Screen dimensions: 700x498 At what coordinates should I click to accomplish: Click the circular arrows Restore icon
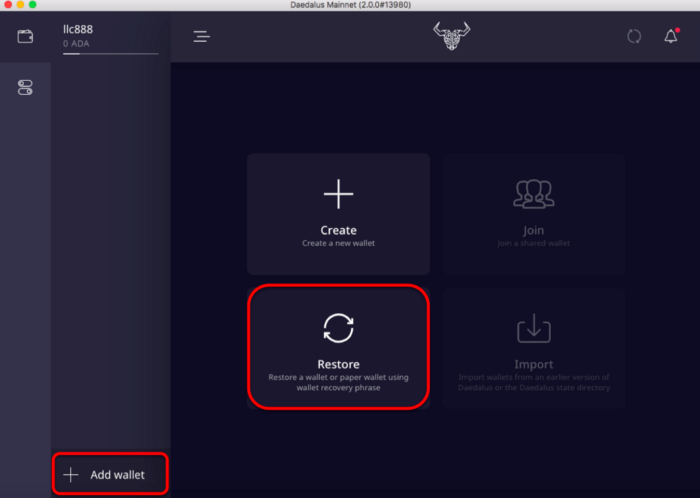(x=338, y=328)
